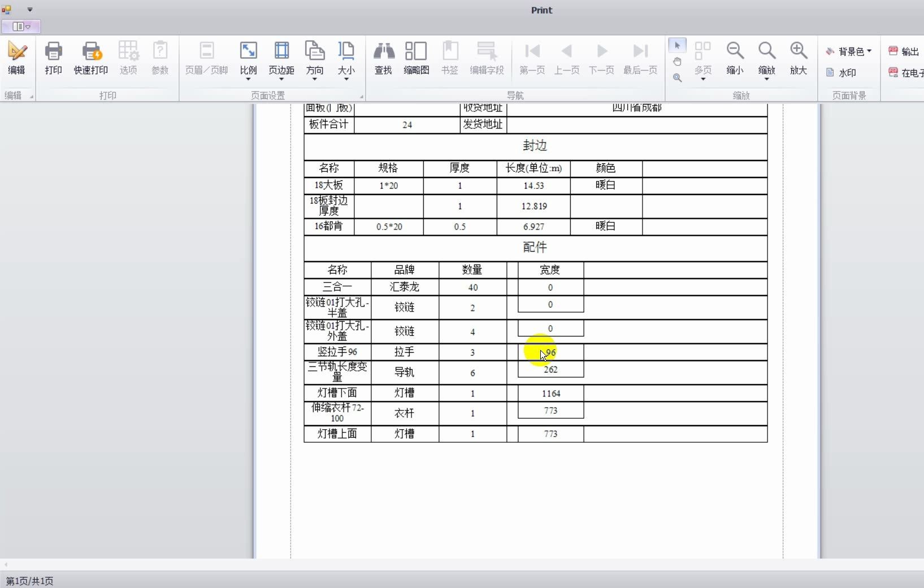Open 参数 parameters
This screenshot has width=924, height=588.
160,58
